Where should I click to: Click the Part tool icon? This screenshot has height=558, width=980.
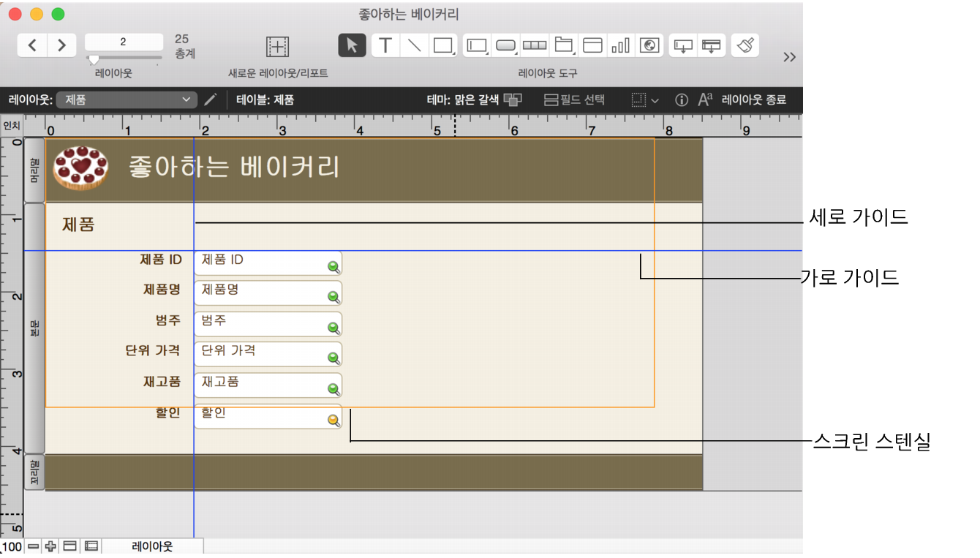tap(711, 45)
